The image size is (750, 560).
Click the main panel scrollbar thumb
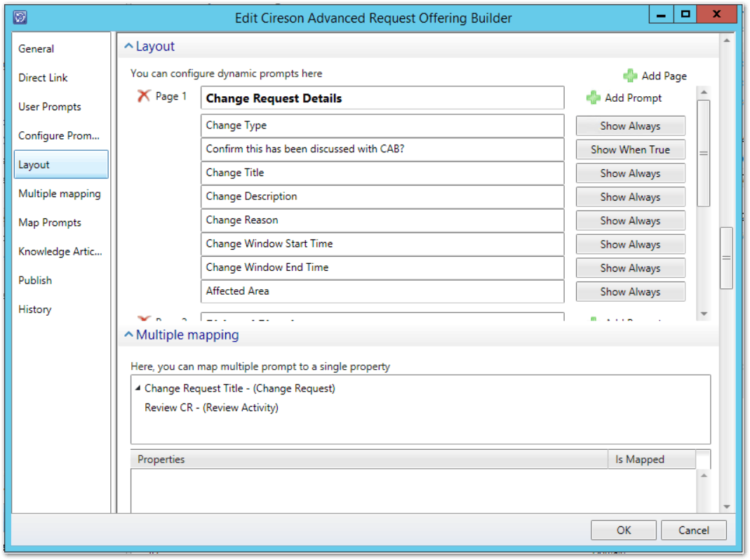pos(726,258)
